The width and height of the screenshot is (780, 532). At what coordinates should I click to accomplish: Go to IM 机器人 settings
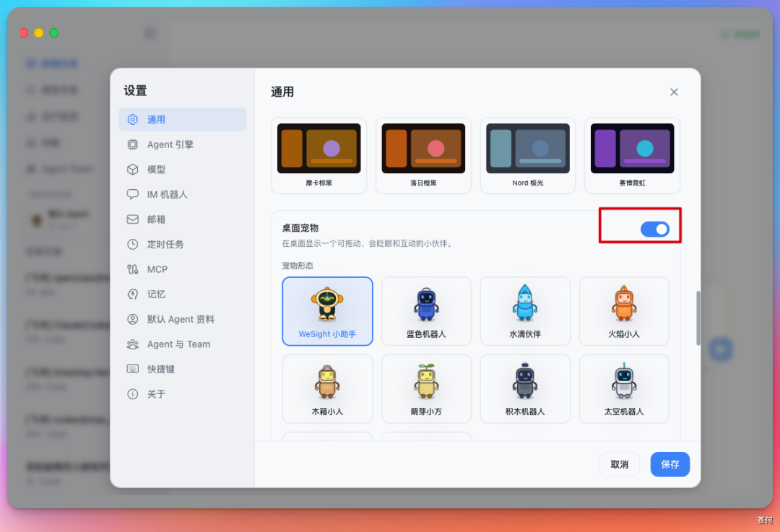tap(182, 194)
